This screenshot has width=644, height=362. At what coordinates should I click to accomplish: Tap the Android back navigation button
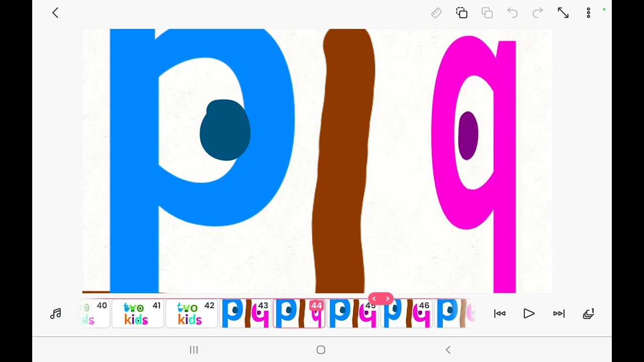click(448, 350)
